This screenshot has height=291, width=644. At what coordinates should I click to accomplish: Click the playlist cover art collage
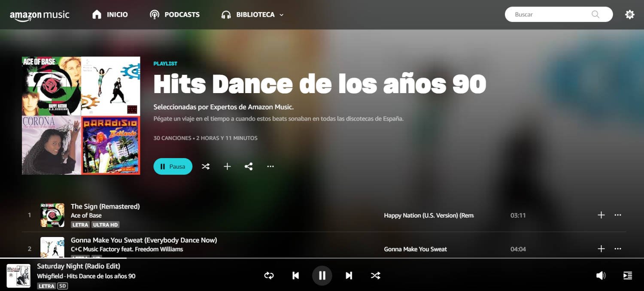tap(81, 115)
